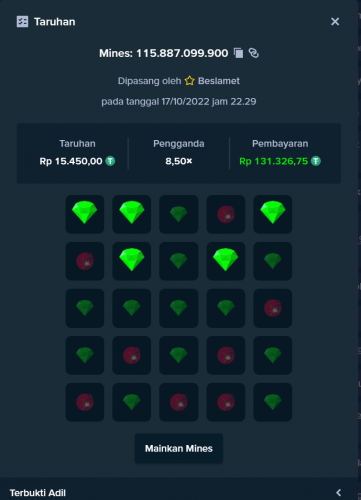
Task: Close the Taruhan dialog
Action: tap(335, 22)
